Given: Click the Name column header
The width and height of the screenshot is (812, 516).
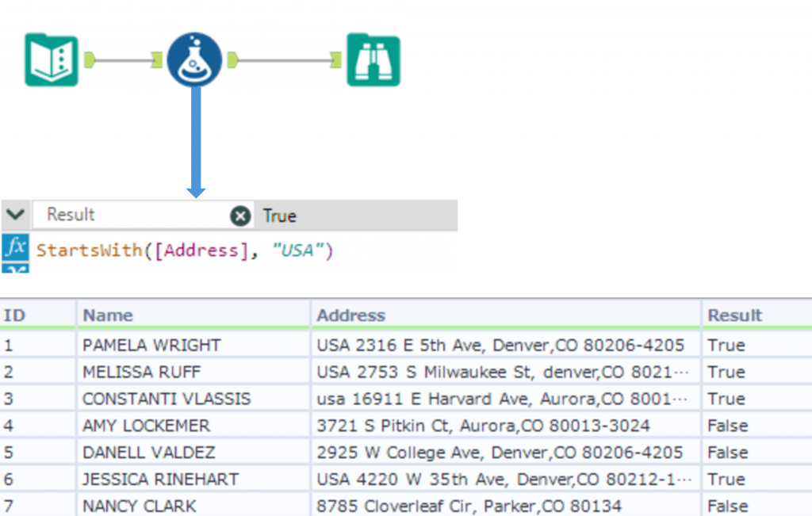Looking at the screenshot, I should coord(108,315).
